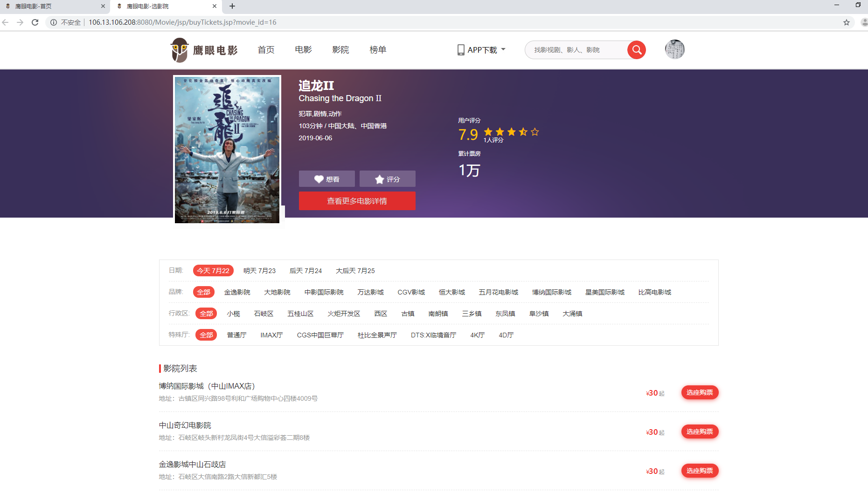Select 4D厅 special hall filter

[505, 335]
